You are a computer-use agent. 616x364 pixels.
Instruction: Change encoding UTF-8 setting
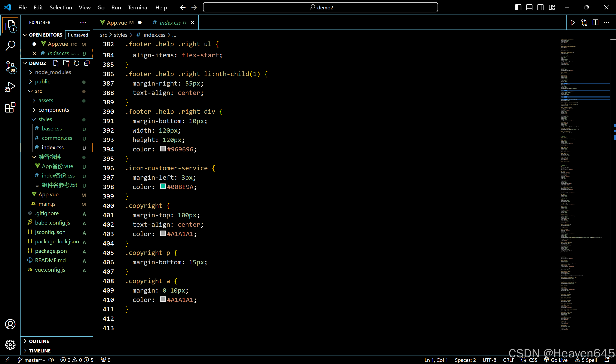pyautogui.click(x=489, y=360)
